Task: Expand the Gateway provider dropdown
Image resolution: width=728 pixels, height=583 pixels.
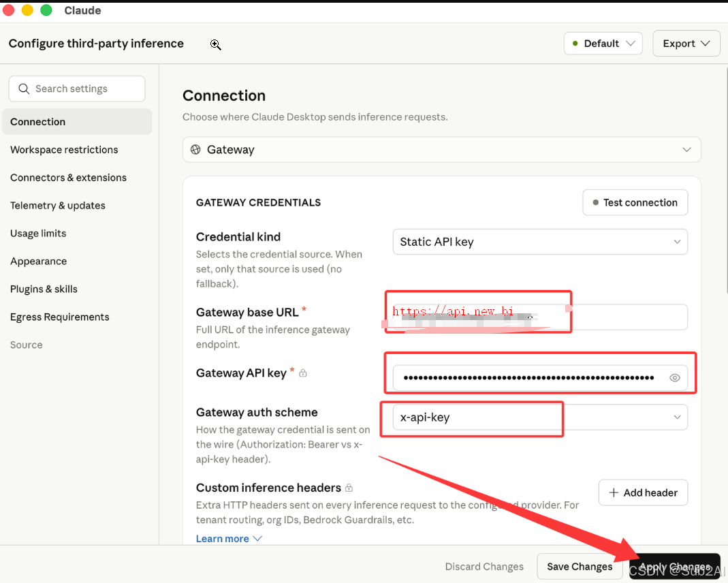Action: tap(441, 149)
